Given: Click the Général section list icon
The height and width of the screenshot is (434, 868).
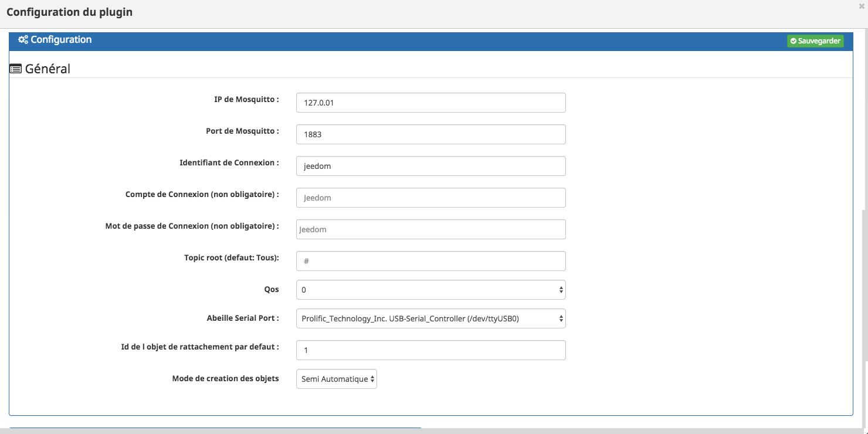Looking at the screenshot, I should point(16,69).
